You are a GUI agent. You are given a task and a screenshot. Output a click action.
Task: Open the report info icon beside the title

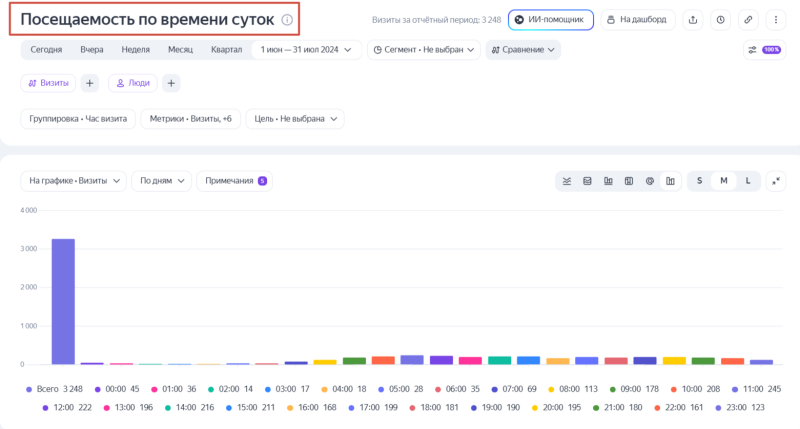pos(287,20)
